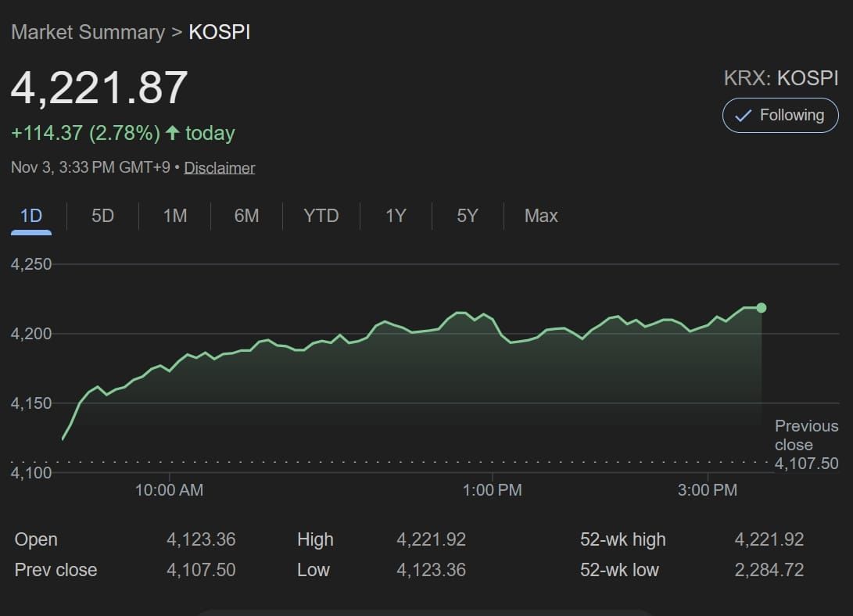Click the 52-wk high value 4,221.92
Image resolution: width=853 pixels, height=616 pixels.
coord(769,539)
